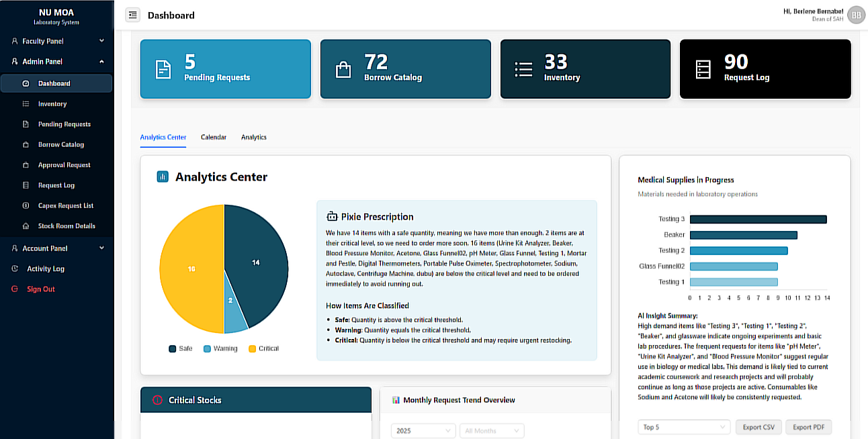The width and height of the screenshot is (868, 439).
Task: Click the Export PDF button
Action: tap(809, 427)
